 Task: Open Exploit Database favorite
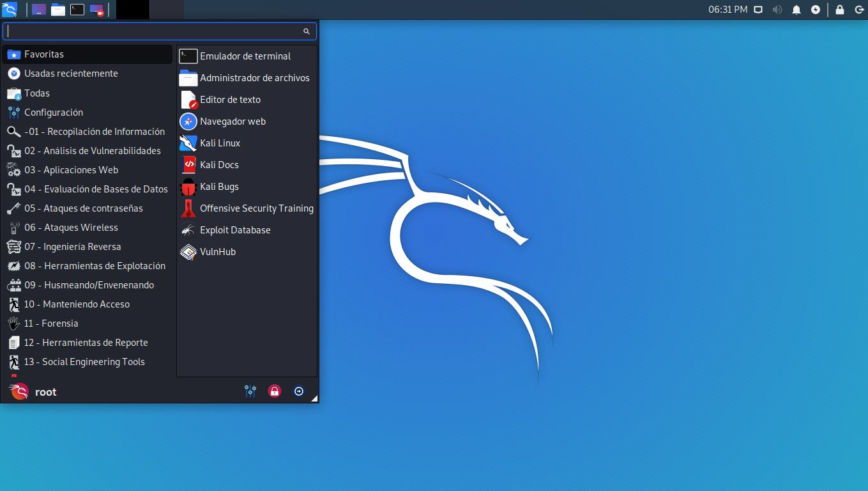pos(247,230)
